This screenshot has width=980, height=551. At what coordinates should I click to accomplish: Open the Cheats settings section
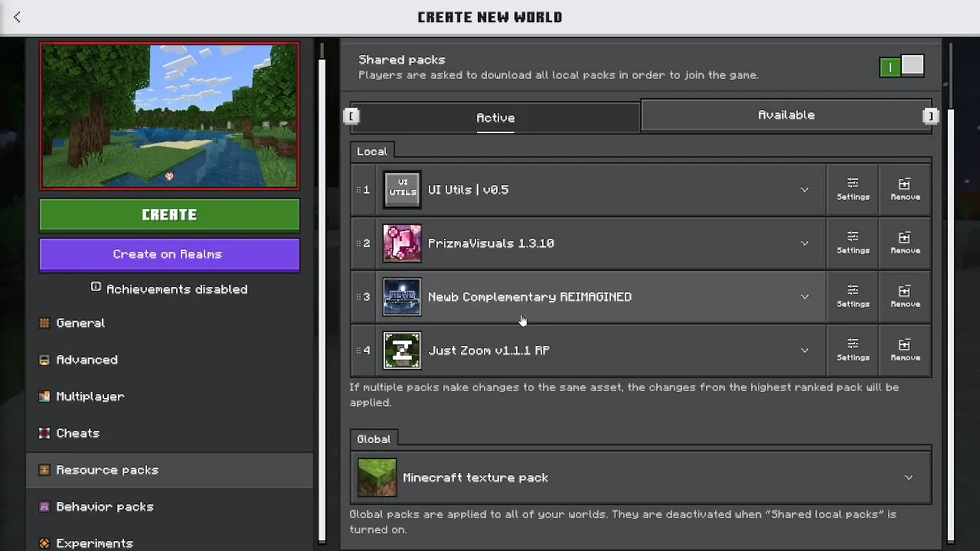tap(169, 433)
